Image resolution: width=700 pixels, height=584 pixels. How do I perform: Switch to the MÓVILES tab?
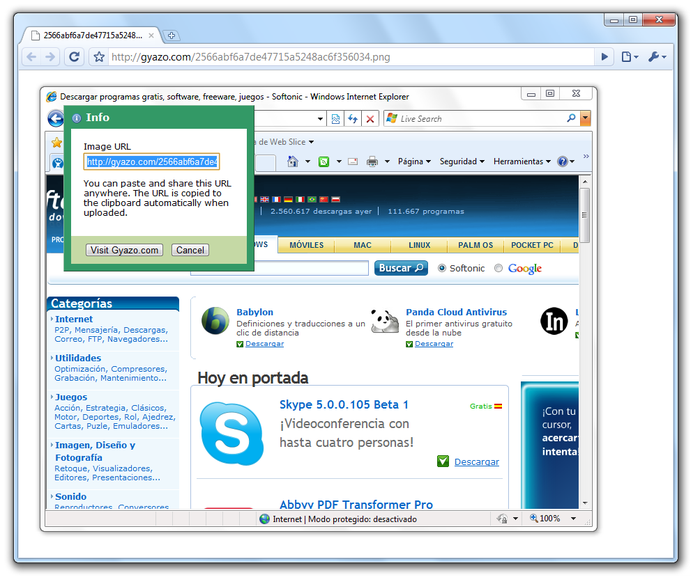pos(306,245)
